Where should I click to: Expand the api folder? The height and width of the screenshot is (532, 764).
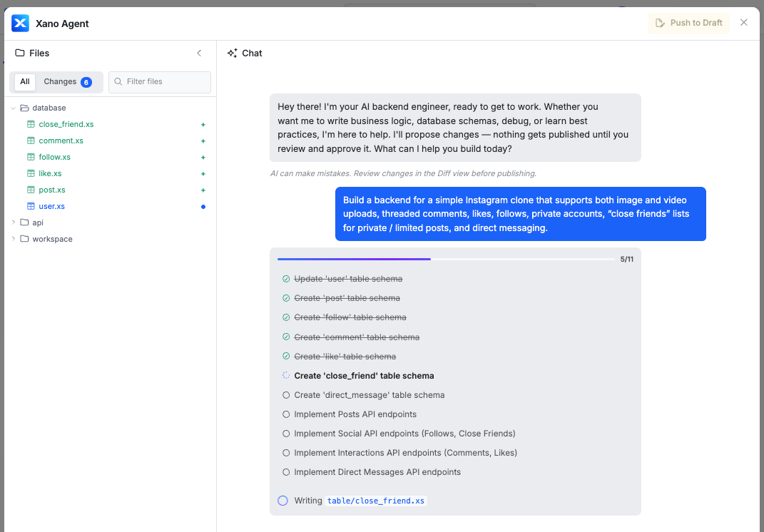pos(13,222)
